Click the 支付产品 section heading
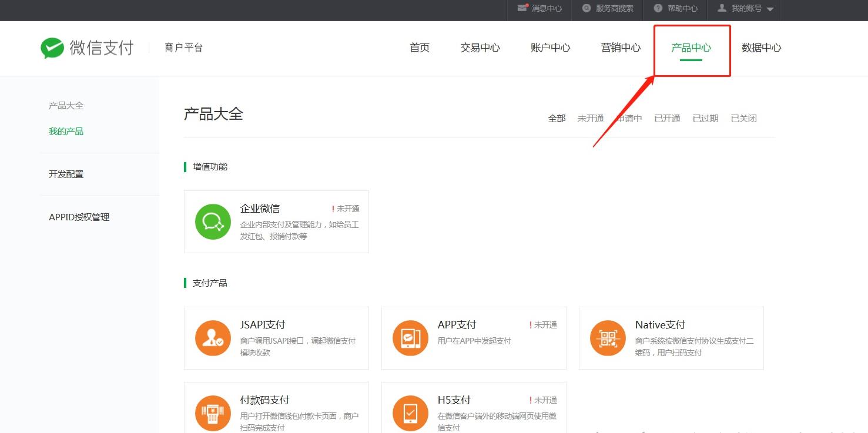The width and height of the screenshot is (868, 433). tap(210, 283)
